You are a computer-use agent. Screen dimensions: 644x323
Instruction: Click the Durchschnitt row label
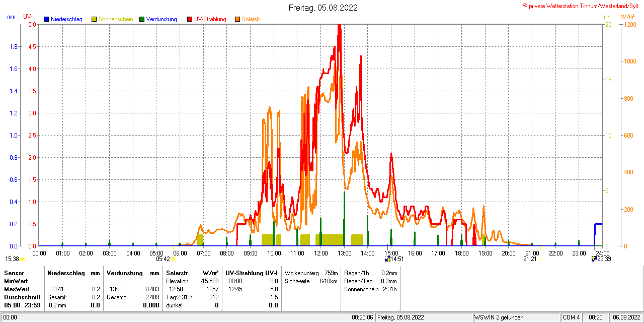pos(22,297)
